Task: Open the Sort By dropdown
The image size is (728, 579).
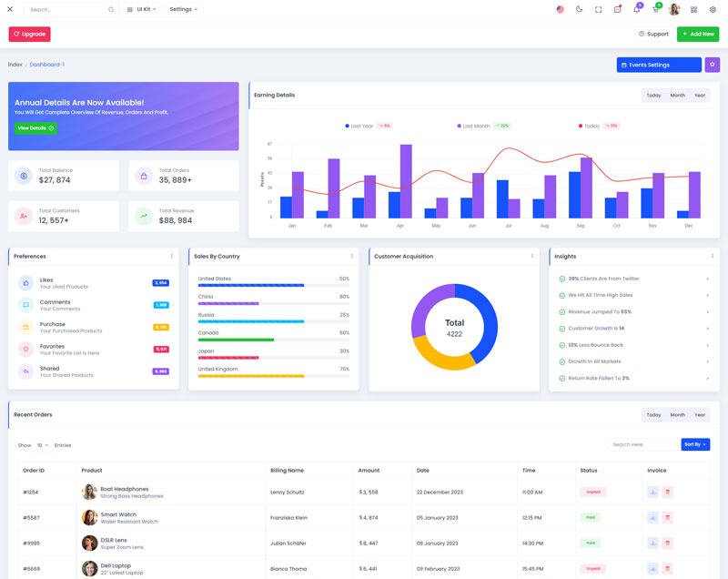Action: coord(695,444)
